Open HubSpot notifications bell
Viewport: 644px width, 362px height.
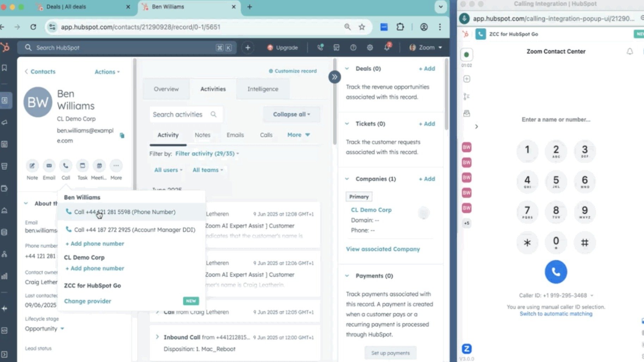coord(387,48)
